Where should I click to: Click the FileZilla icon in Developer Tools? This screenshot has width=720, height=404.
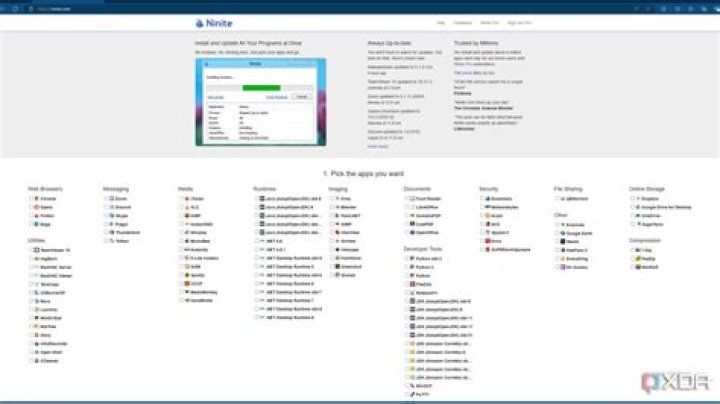[x=412, y=284]
